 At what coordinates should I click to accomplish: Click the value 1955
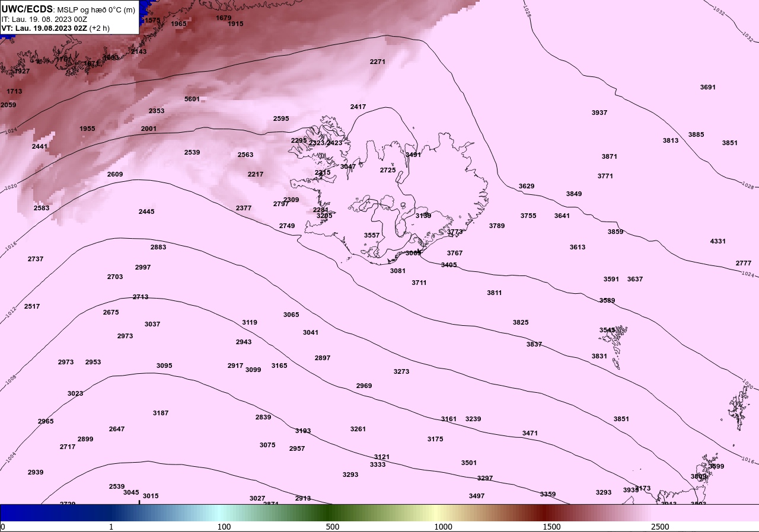[87, 129]
